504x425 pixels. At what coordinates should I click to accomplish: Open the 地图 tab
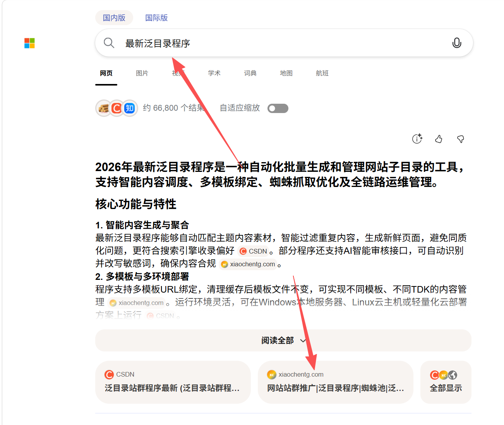(x=286, y=73)
